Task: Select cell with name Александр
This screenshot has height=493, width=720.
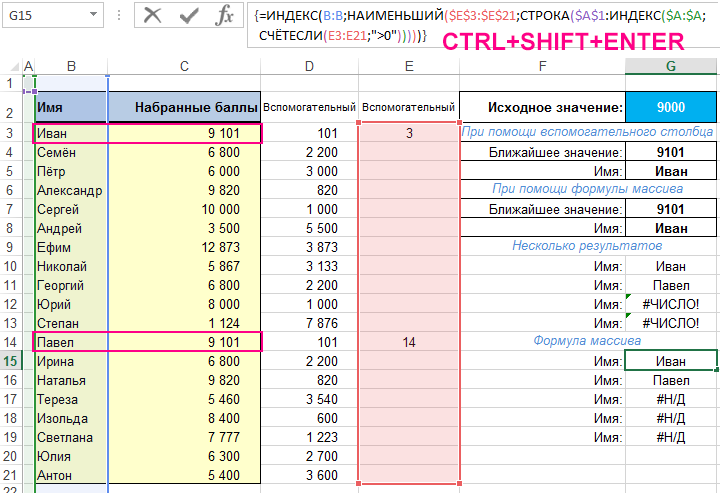Action: pos(71,190)
